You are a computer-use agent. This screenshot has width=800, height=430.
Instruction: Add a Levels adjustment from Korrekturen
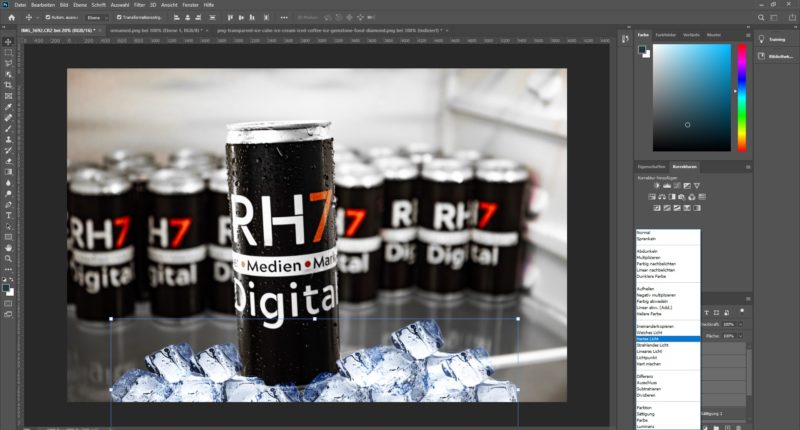667,186
